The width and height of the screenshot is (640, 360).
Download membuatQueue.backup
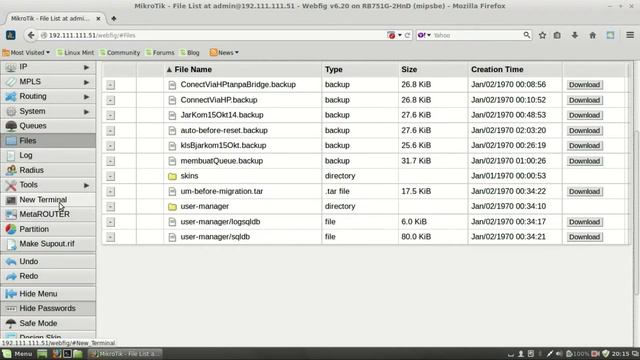584,161
